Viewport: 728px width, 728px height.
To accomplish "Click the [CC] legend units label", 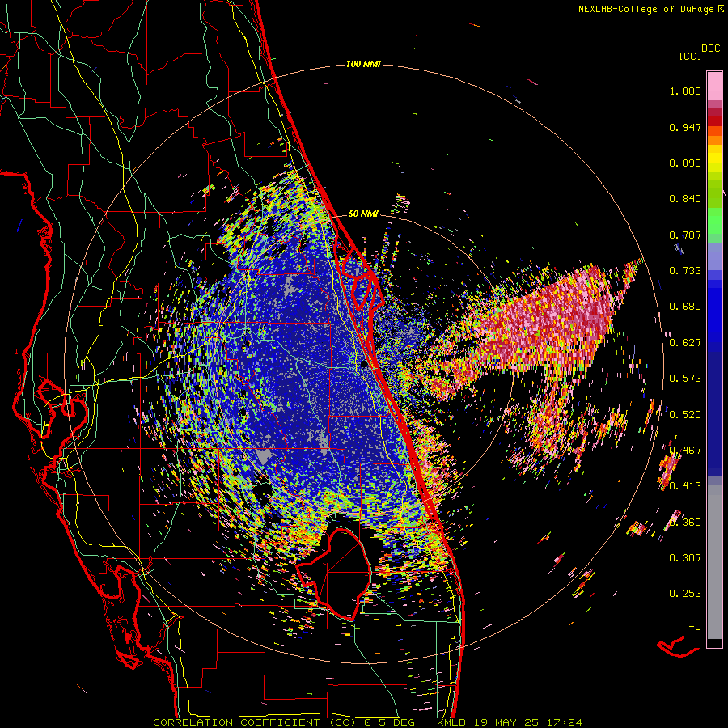I will pos(690,56).
